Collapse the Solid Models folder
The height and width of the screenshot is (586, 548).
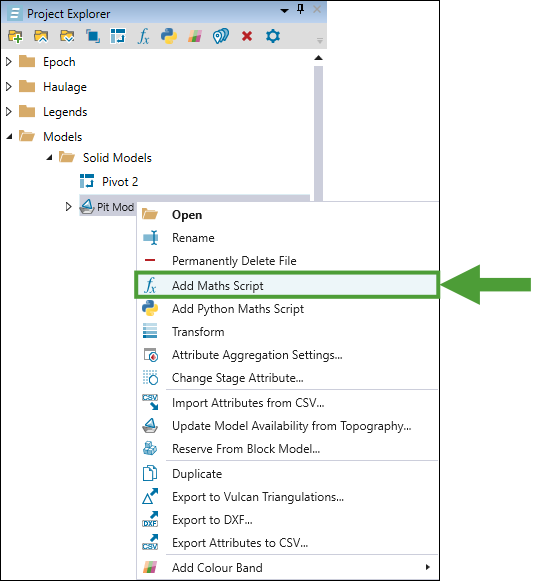pos(49,158)
